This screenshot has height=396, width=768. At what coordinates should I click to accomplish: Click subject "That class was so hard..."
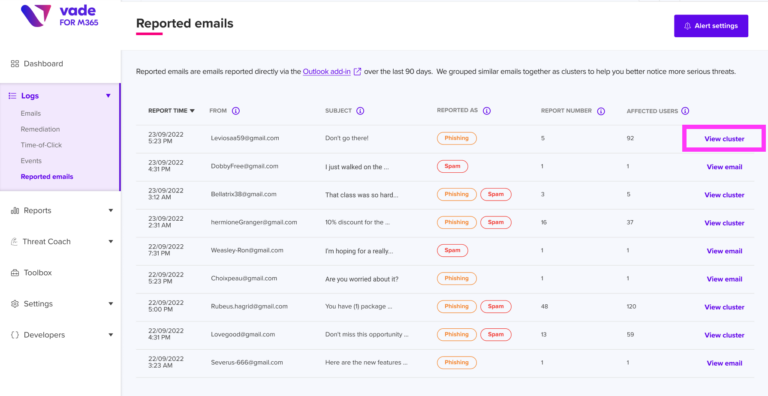[361, 195]
